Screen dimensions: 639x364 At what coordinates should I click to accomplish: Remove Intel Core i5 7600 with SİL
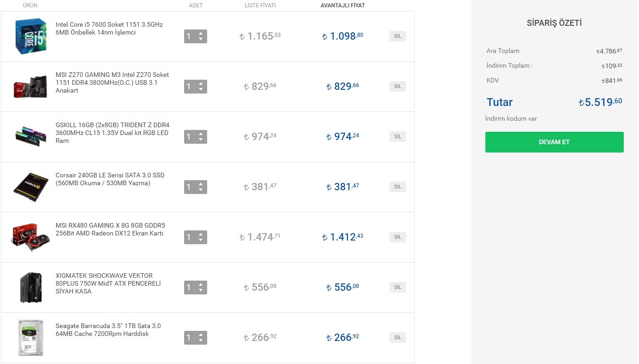397,36
